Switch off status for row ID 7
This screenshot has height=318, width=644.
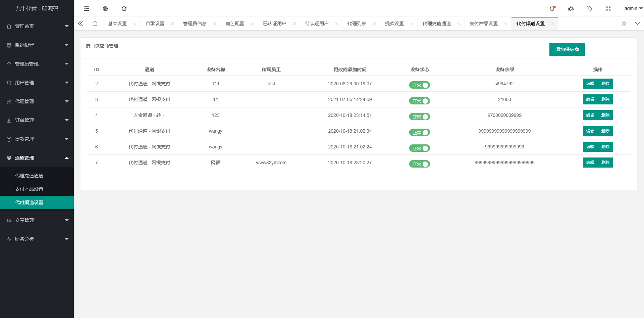click(419, 164)
